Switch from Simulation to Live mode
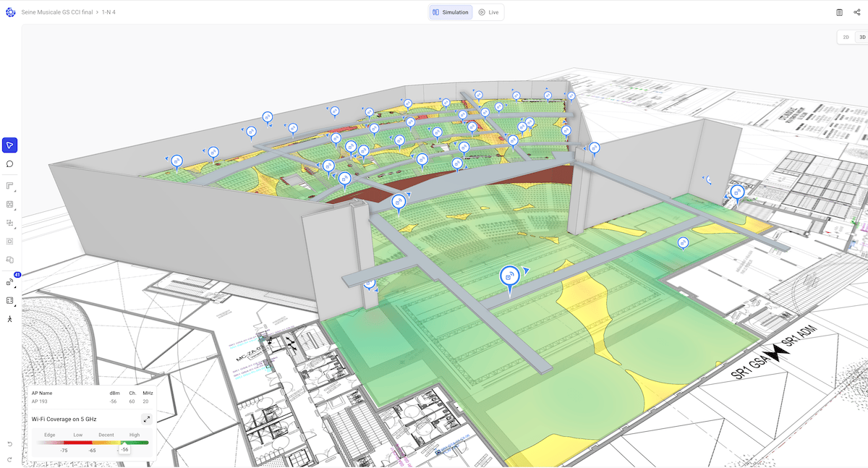 coord(489,12)
